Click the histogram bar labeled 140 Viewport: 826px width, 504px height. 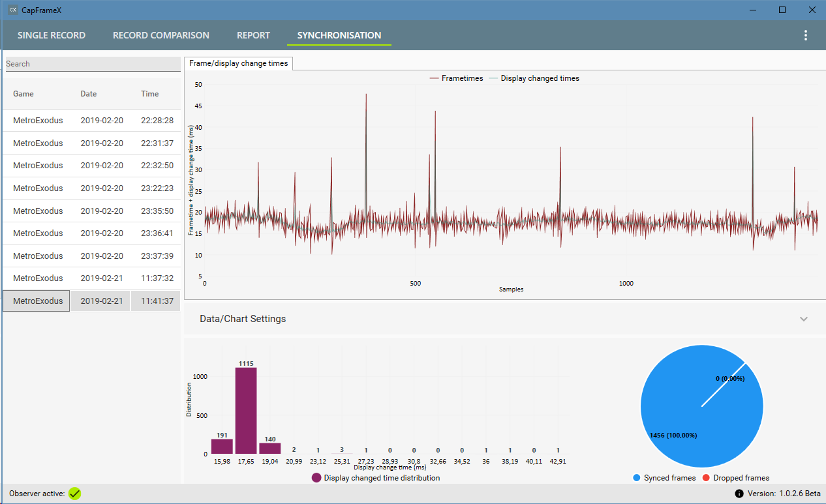269,449
